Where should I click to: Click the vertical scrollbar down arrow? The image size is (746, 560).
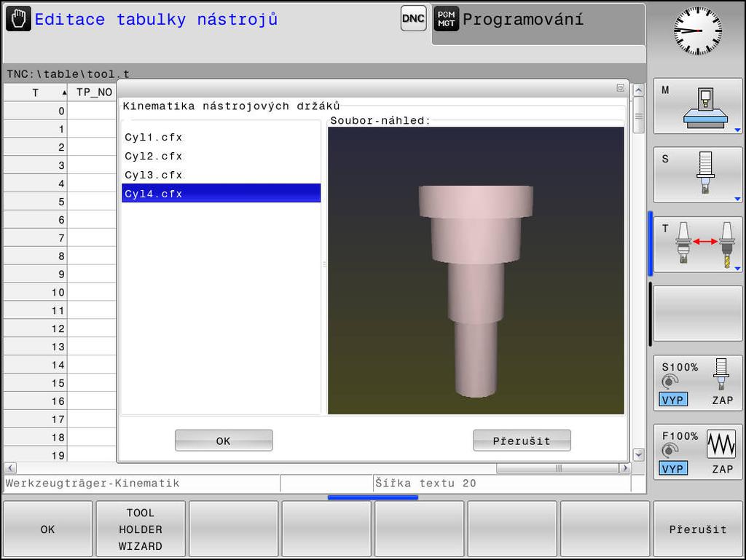click(x=638, y=454)
